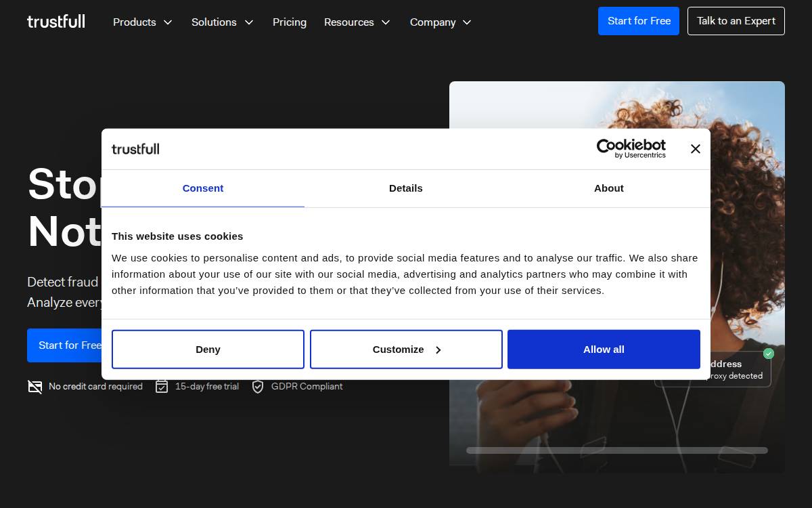
Task: Click the GDPR Compliant shield icon
Action: (258, 386)
